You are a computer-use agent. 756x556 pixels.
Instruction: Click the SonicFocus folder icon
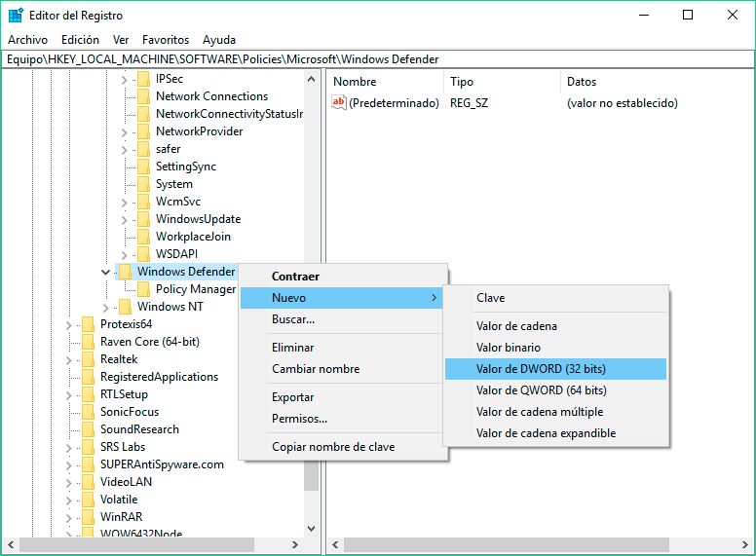(89, 412)
